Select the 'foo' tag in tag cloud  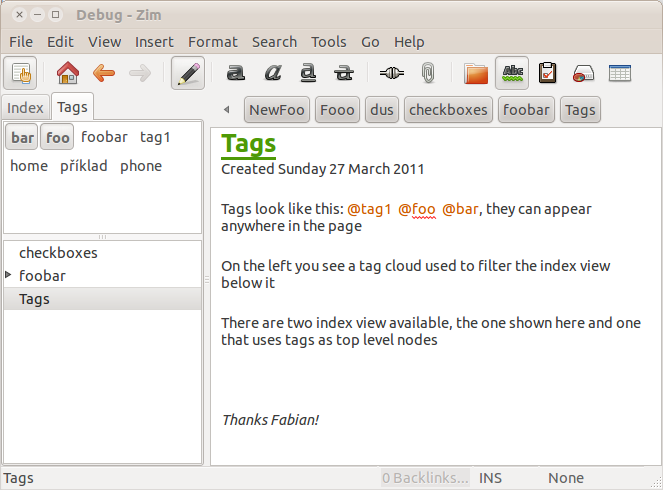coord(58,137)
